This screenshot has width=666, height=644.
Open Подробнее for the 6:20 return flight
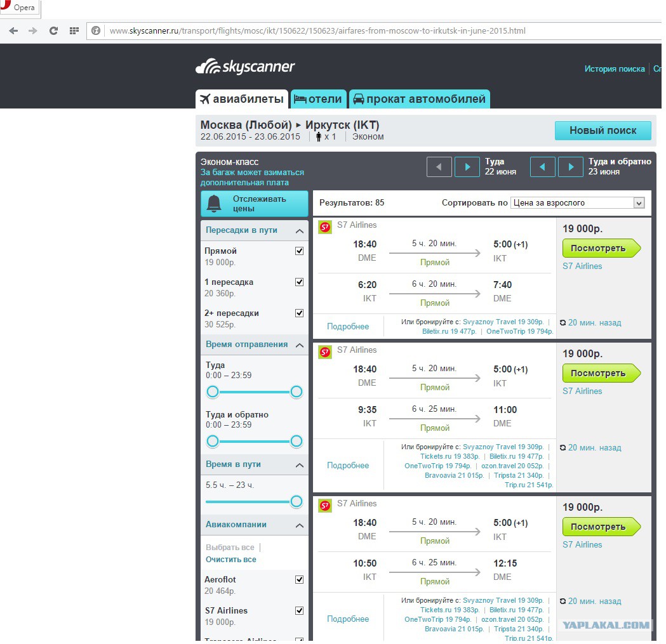348,327
